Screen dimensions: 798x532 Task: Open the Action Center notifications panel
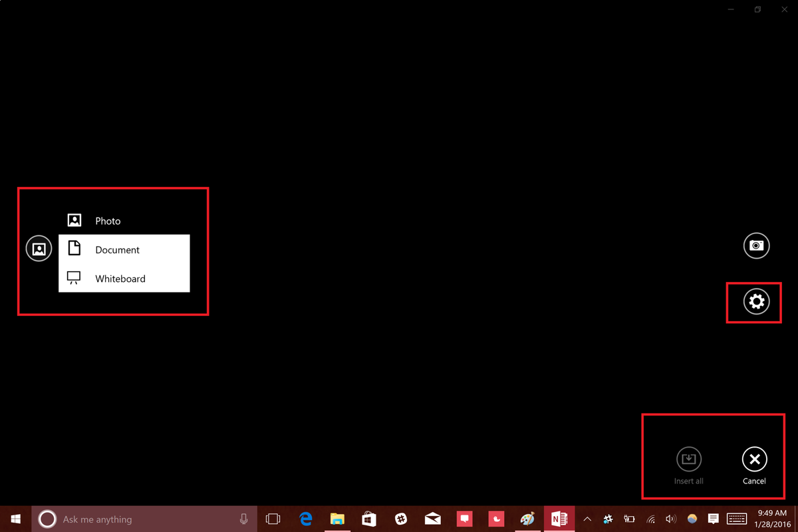coord(713,519)
